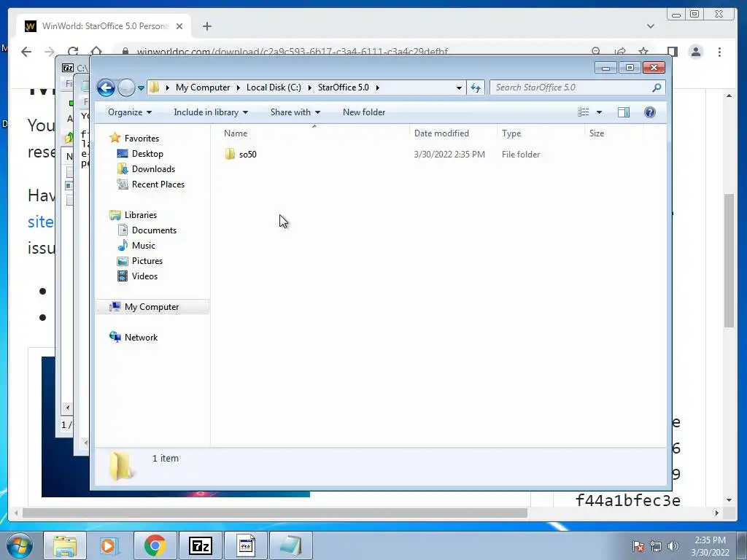
Task: Select Libraries in navigation pane
Action: point(141,215)
